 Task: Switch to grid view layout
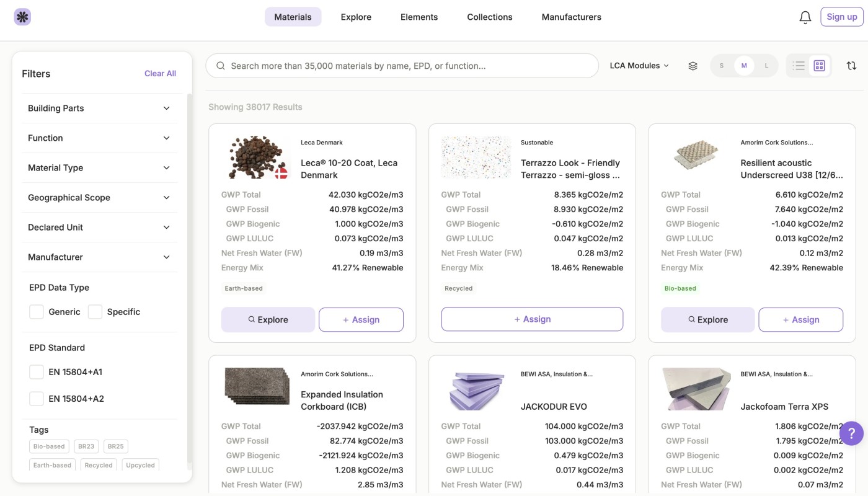coord(819,66)
